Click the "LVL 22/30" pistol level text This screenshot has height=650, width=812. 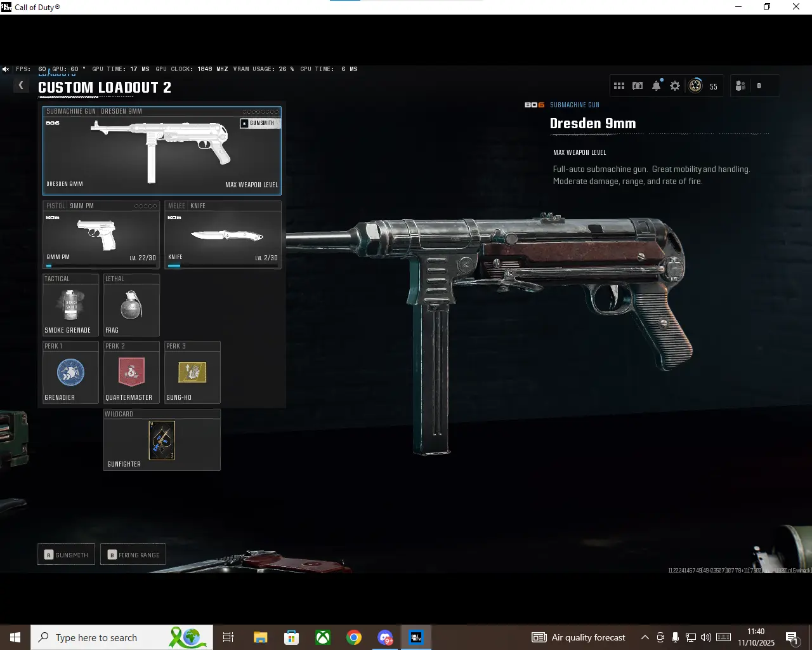click(x=143, y=258)
